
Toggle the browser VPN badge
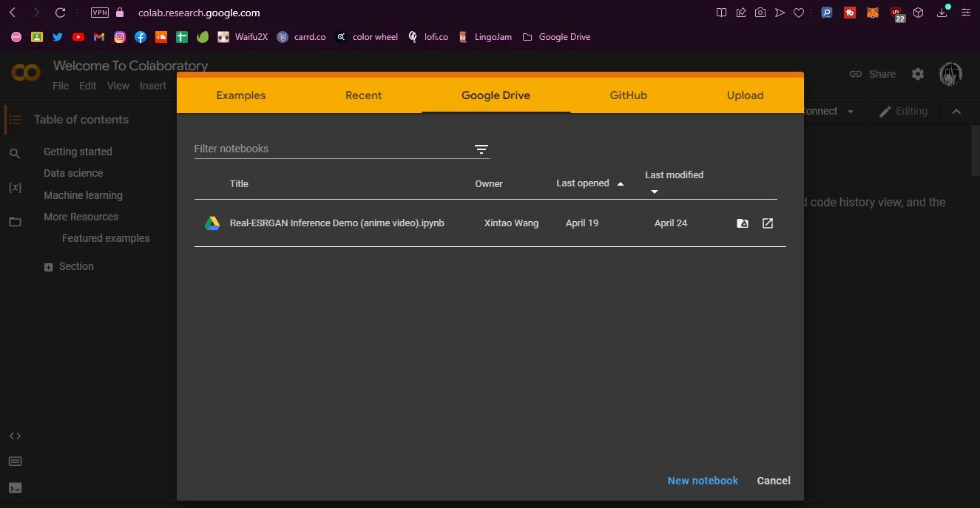click(x=99, y=13)
